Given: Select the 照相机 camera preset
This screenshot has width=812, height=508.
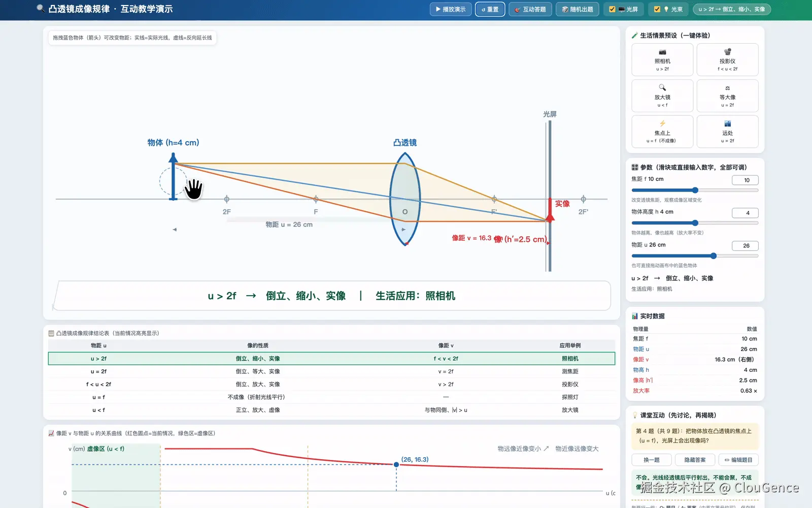Looking at the screenshot, I should 662,60.
